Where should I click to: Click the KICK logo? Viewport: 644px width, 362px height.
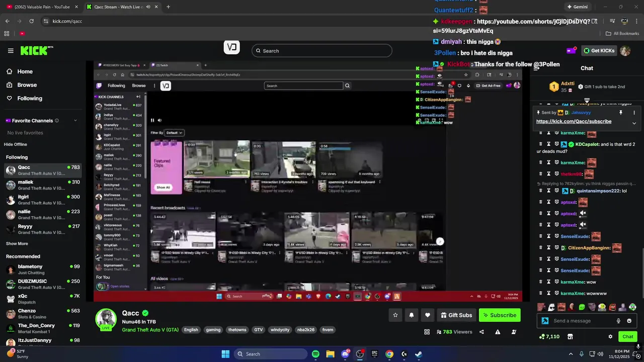point(37,50)
